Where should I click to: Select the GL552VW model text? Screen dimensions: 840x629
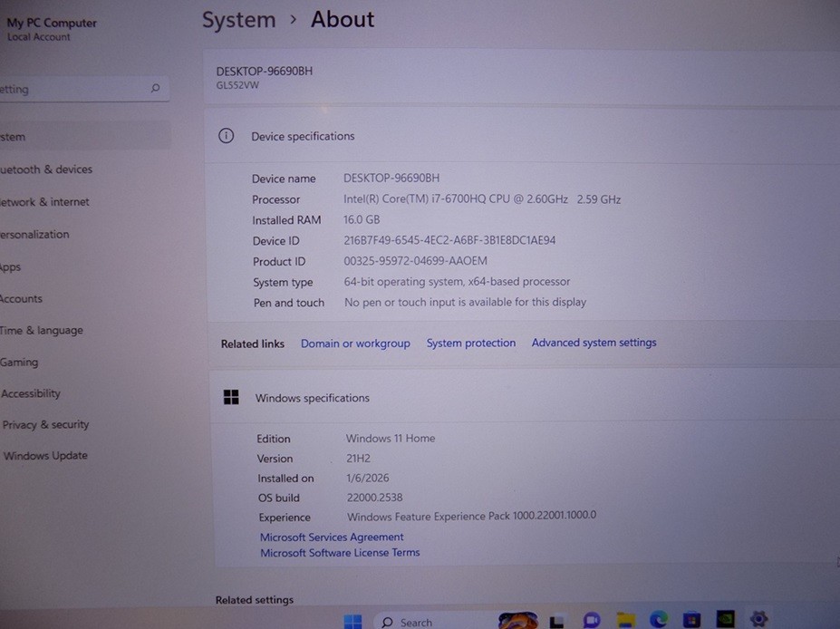coord(237,85)
